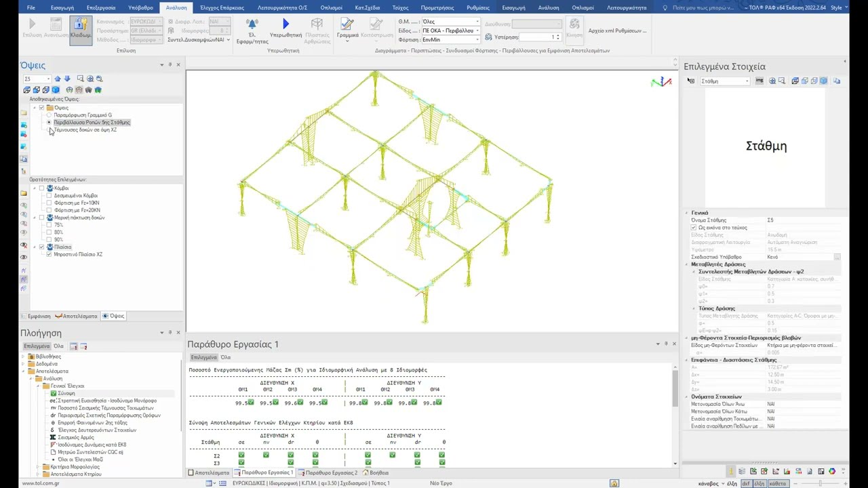Click the orientation axes gizmo in the viewport
The width and height of the screenshot is (868, 488).
pyautogui.click(x=660, y=82)
